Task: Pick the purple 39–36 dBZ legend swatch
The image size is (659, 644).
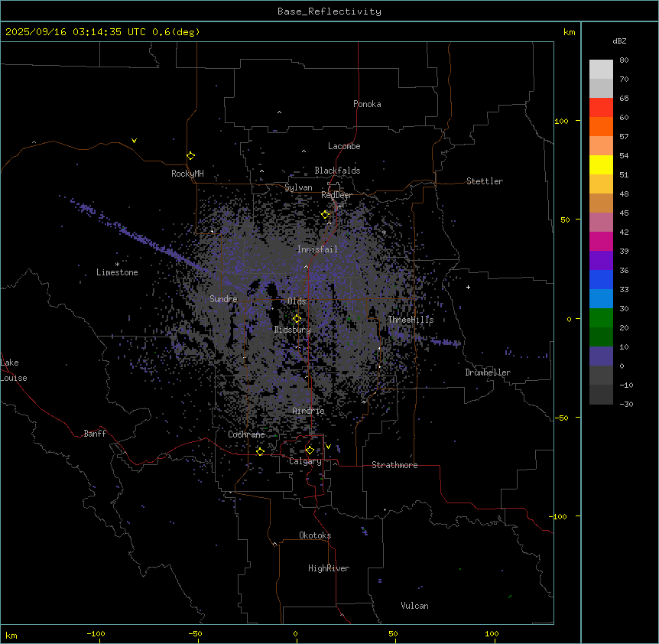Action: coord(601,261)
